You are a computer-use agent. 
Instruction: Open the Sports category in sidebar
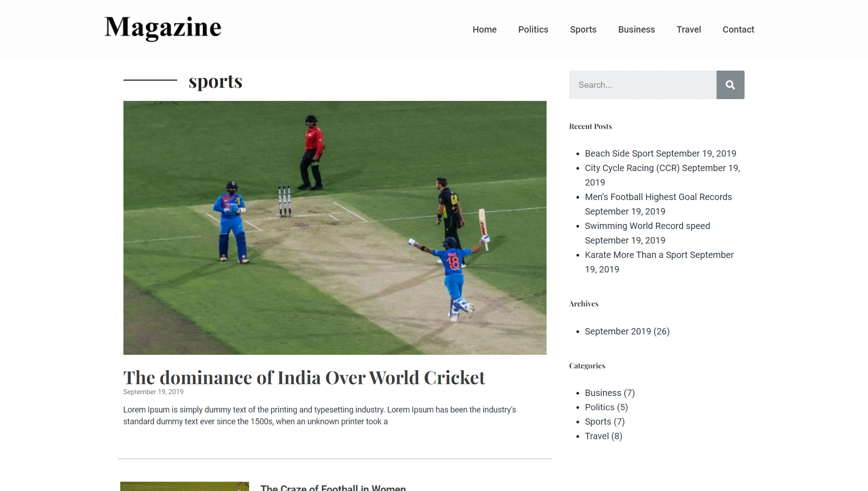[598, 422]
